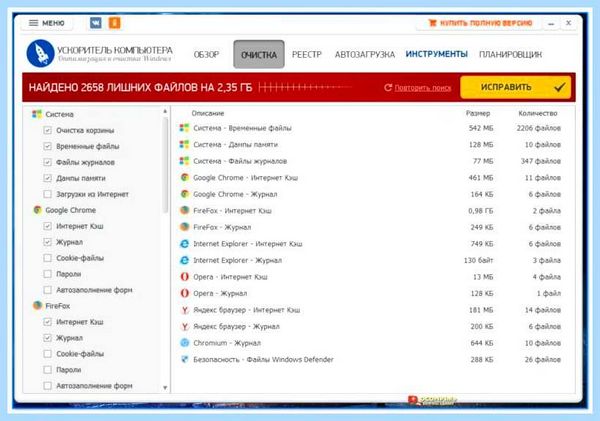
Task: Enable Автозаполнение форм under Google Chrome
Action: [47, 290]
